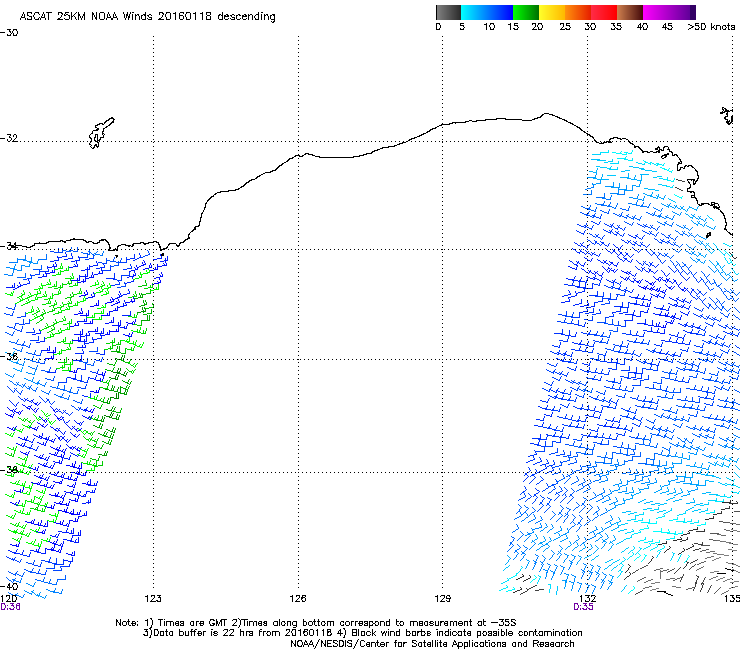Click the yellow 20–25 knots color bar segment
The image size is (740, 650).
[x=552, y=12]
